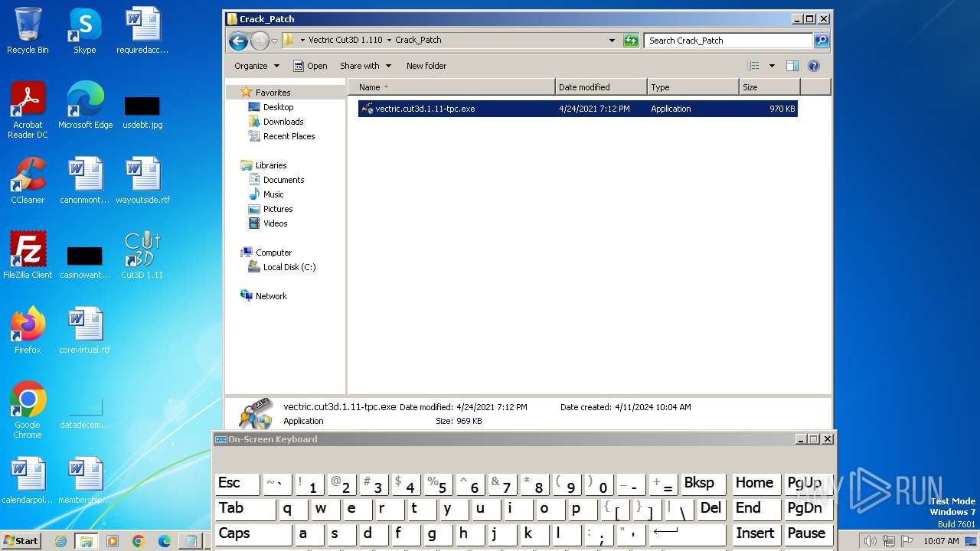Click Vectric Cut3D 1.110 in address path
The width and height of the screenshot is (980, 551).
pyautogui.click(x=345, y=40)
